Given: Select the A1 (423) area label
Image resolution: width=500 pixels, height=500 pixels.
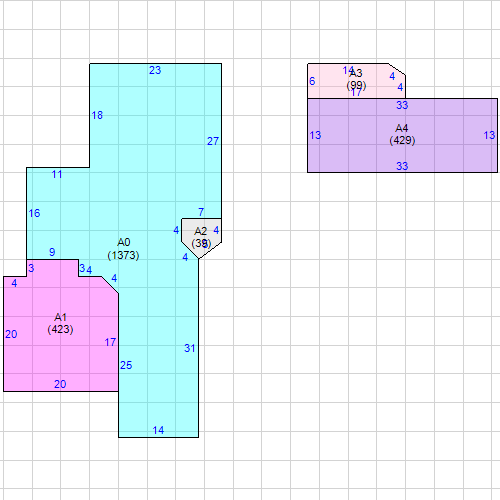Looking at the screenshot, I should pos(60,323).
